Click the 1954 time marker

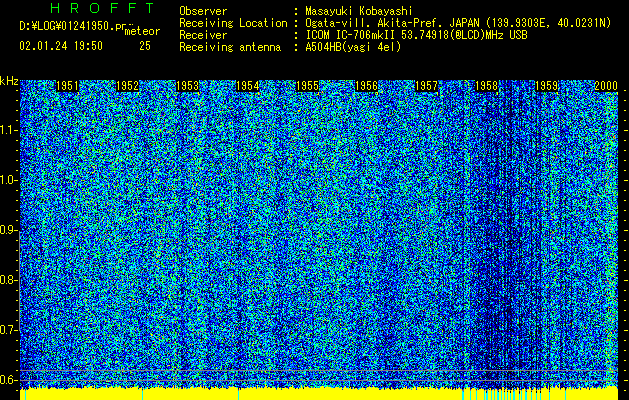[x=248, y=86]
